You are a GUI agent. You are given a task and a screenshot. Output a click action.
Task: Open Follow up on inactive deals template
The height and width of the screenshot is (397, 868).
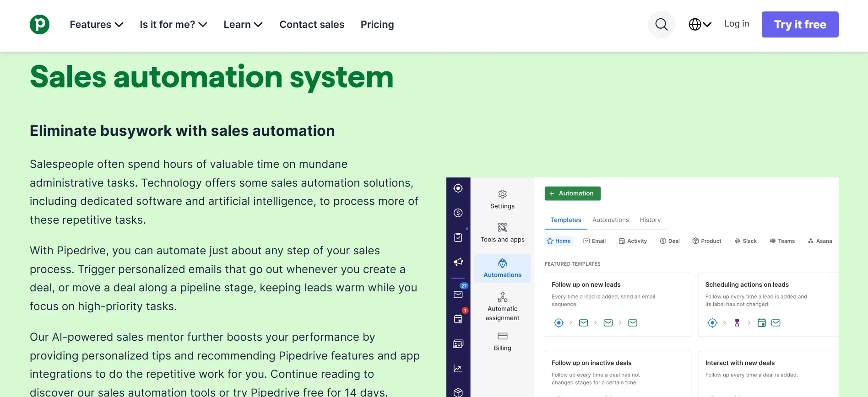point(618,374)
